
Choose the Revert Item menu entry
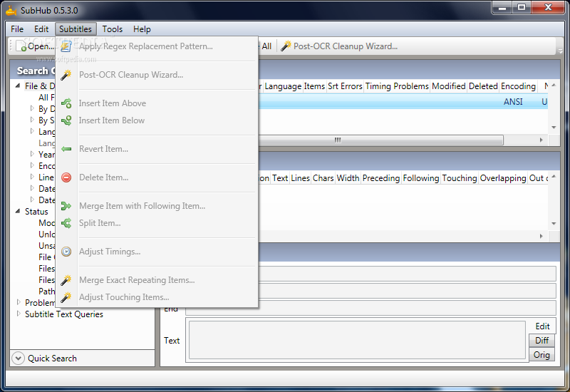pos(157,149)
